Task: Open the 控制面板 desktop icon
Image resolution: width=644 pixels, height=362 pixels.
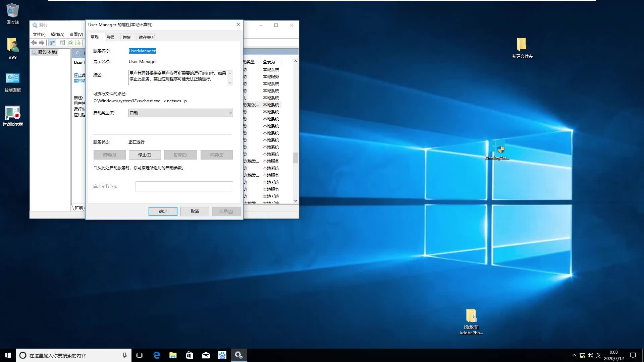Action: [12, 81]
